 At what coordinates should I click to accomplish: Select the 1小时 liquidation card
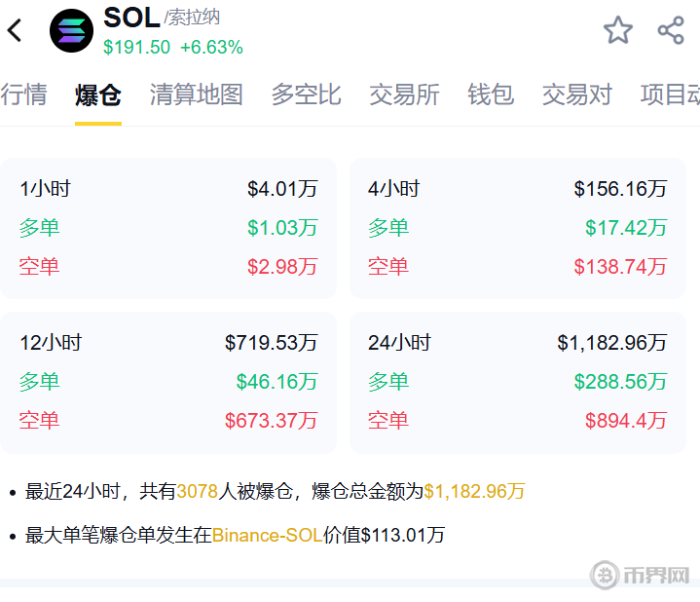168,228
